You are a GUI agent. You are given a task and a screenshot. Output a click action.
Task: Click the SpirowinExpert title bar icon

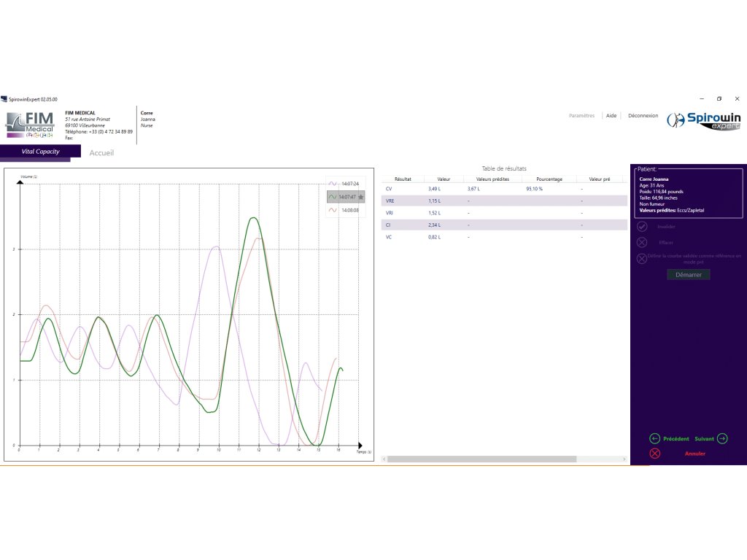(x=4, y=99)
